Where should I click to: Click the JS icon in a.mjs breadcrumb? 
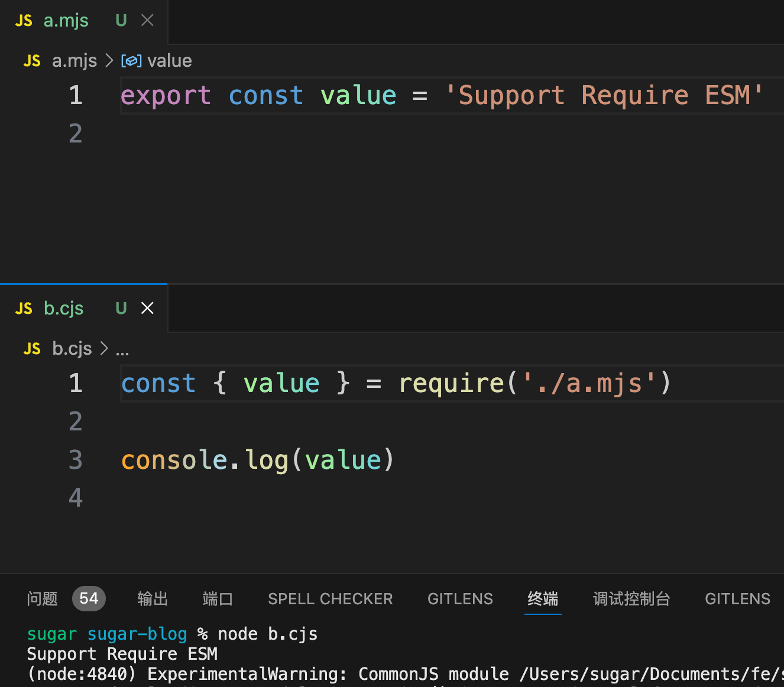point(32,61)
